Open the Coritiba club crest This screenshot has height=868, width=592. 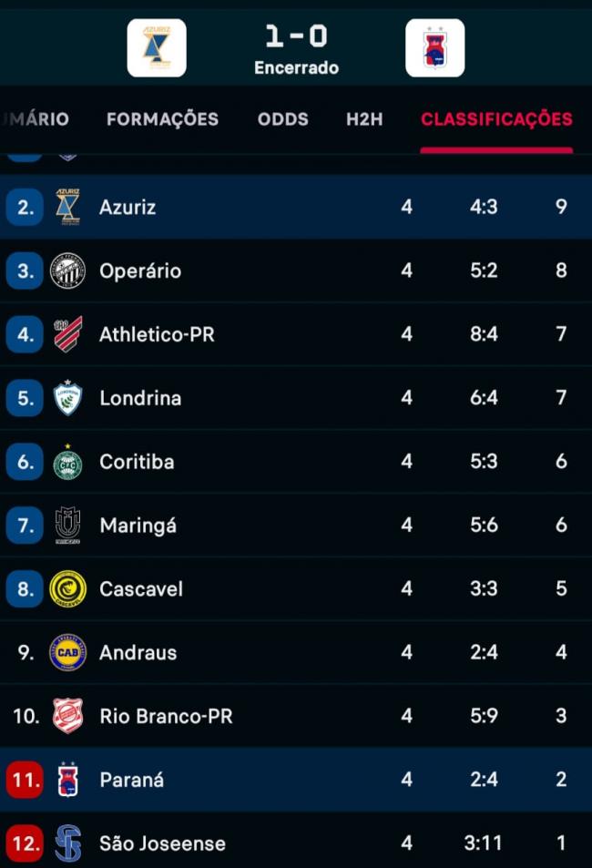tap(67, 462)
